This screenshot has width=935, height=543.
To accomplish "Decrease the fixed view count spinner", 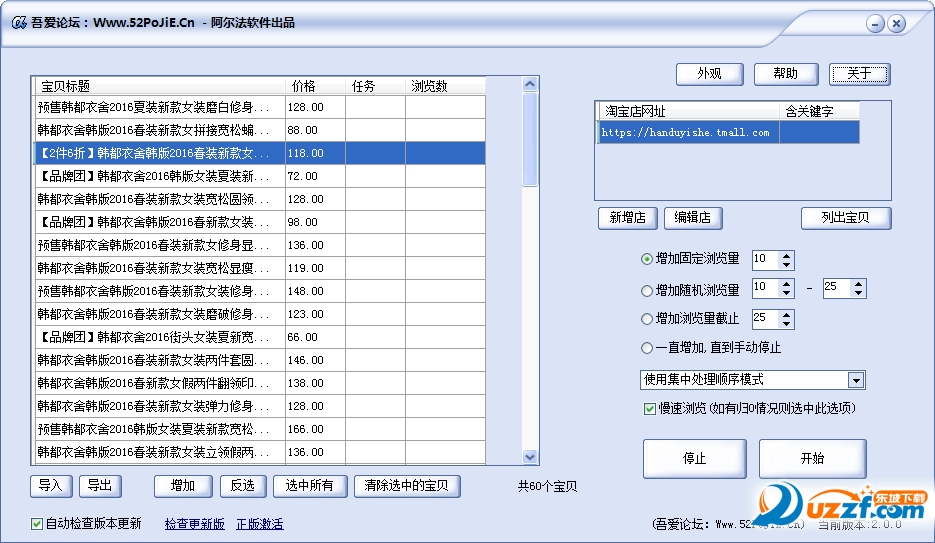I will pyautogui.click(x=787, y=265).
